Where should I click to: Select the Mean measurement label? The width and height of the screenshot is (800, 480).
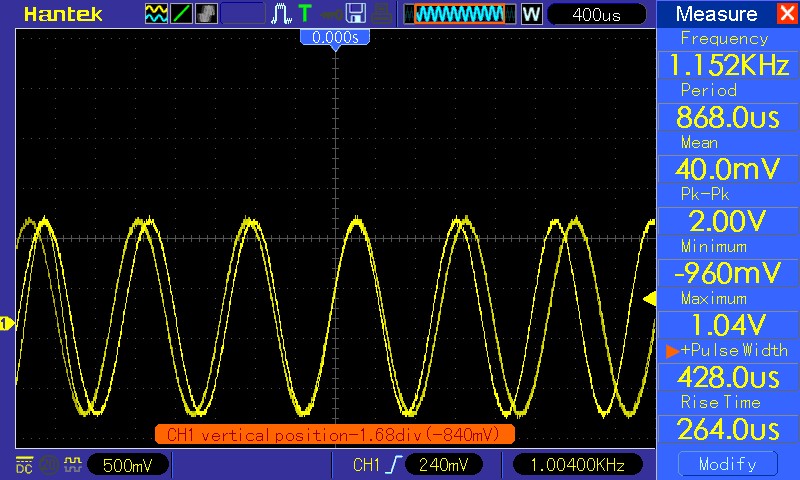pos(699,142)
